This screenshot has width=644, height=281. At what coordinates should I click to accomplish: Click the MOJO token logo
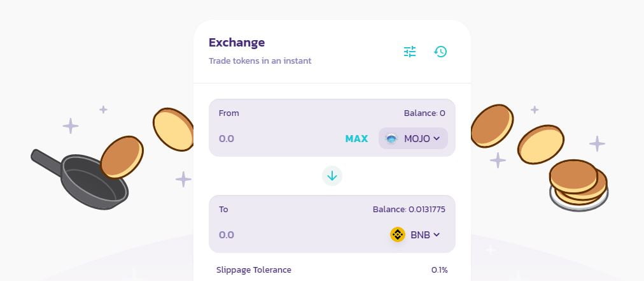(x=392, y=138)
